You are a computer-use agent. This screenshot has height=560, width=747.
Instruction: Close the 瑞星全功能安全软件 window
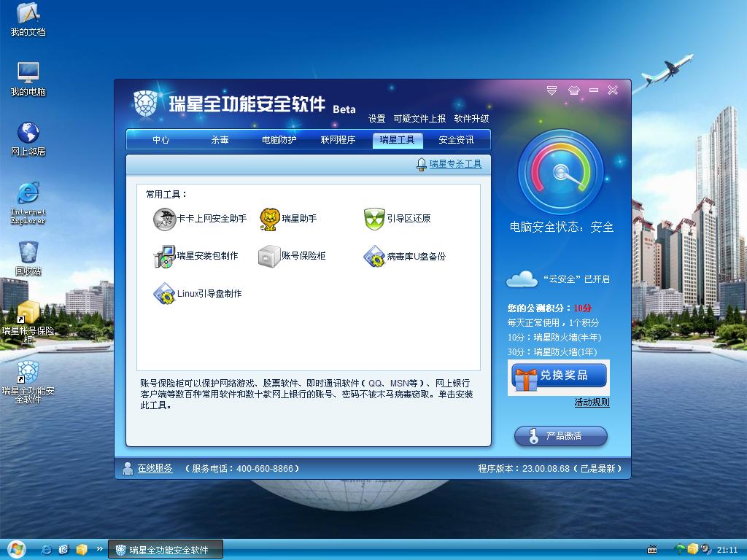tap(613, 90)
